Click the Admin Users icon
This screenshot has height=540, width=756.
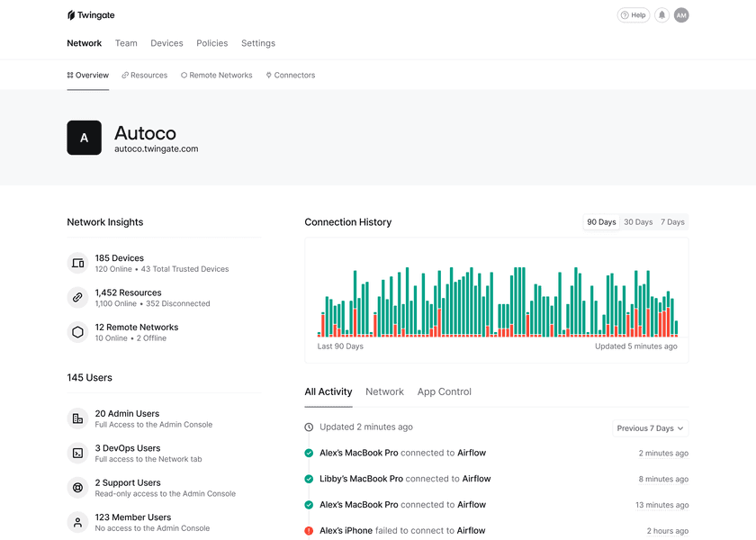click(x=77, y=418)
